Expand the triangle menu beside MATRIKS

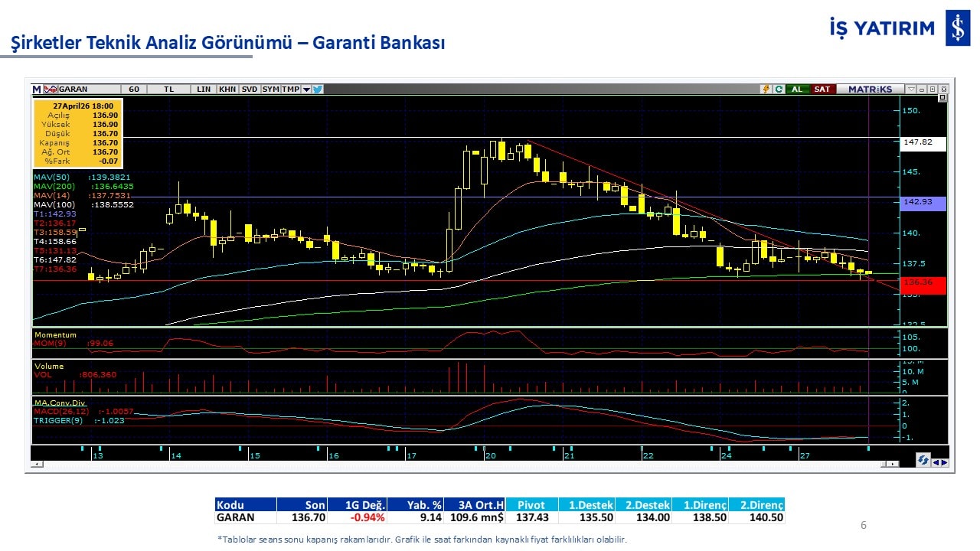coord(910,89)
